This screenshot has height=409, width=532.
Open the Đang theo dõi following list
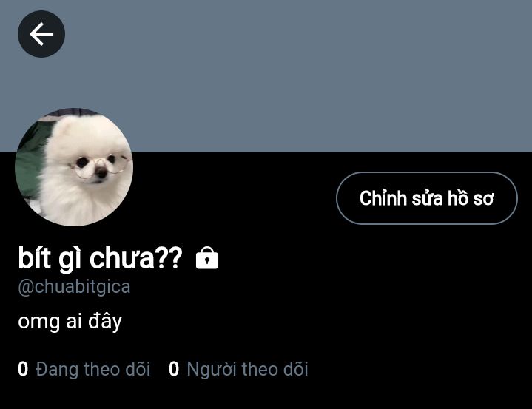coord(84,369)
